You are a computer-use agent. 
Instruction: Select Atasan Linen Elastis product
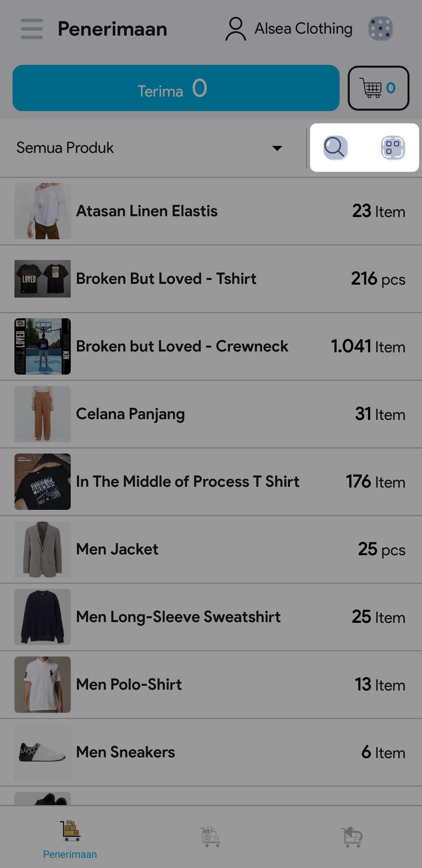pos(211,211)
